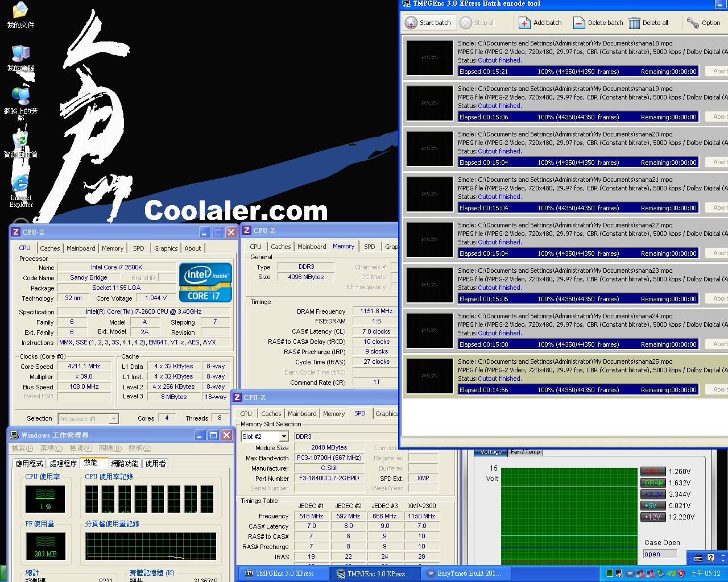Image resolution: width=728 pixels, height=582 pixels.
Task: Toggle +5V voltage graph button
Action: coord(653,505)
